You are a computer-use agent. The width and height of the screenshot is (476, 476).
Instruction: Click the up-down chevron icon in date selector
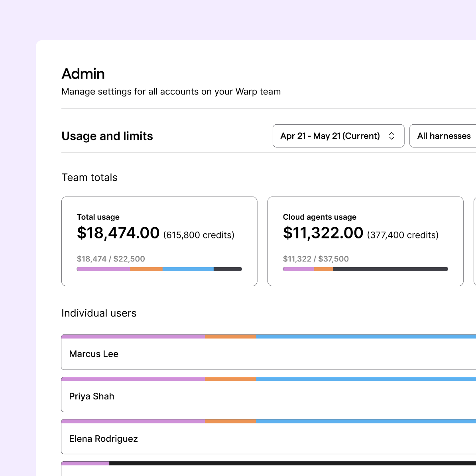coord(391,136)
